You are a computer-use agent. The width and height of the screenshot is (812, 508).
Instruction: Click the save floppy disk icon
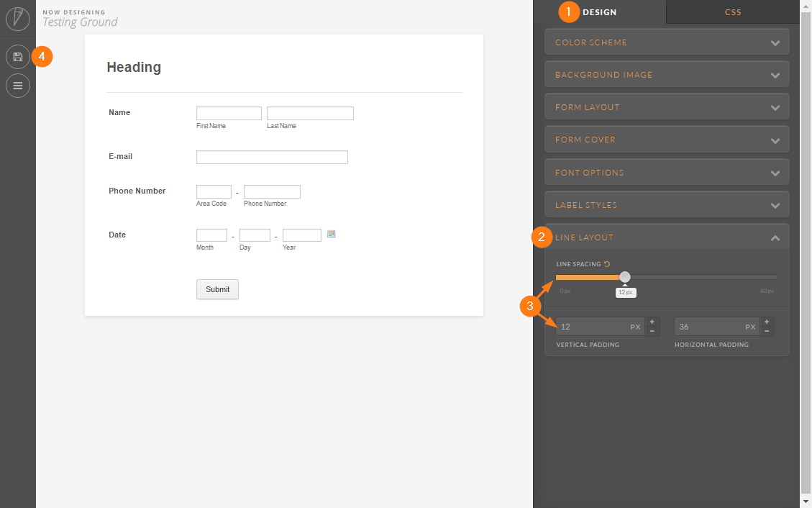17,57
